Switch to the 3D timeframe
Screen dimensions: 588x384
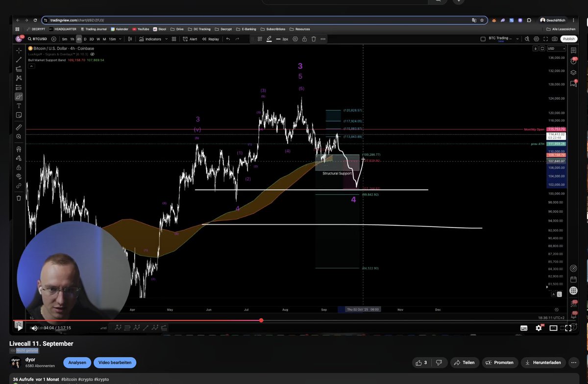(91, 39)
